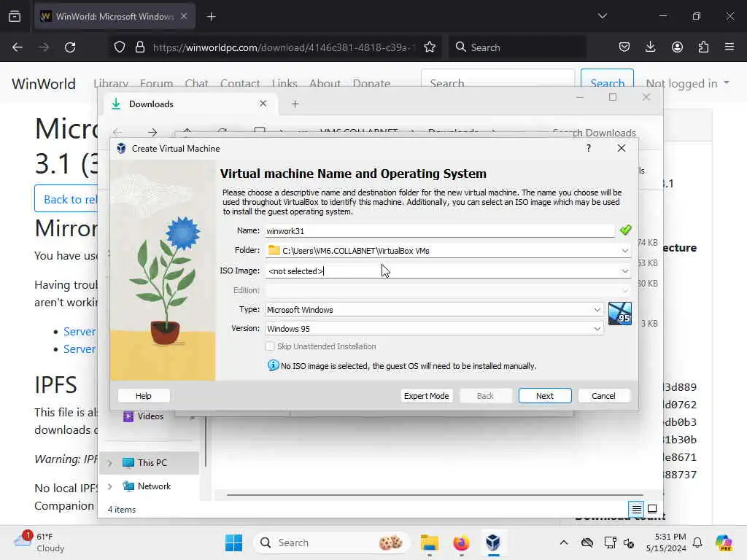This screenshot has width=747, height=560.
Task: Open File Explorer from the taskbar
Action: [429, 542]
